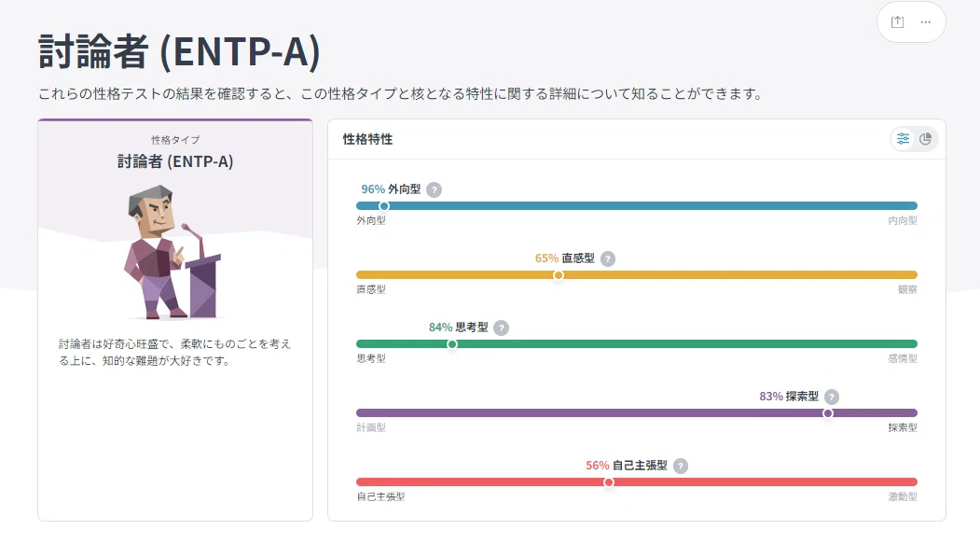Image resolution: width=980 pixels, height=558 pixels.
Task: Click help icon next to 96% 外向型
Action: 434,189
